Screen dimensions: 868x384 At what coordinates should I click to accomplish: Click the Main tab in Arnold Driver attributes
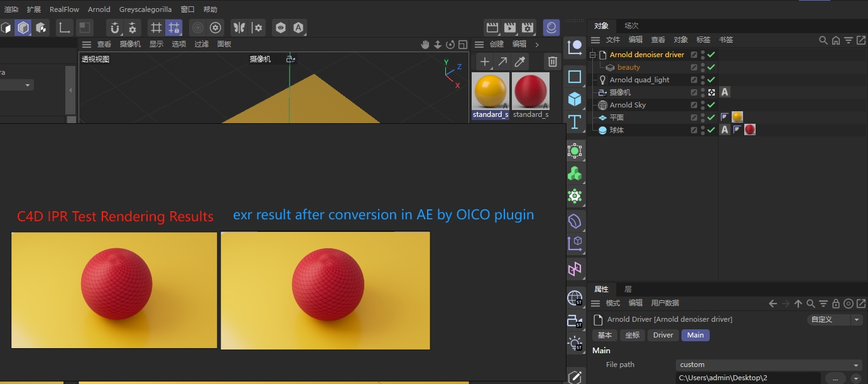tap(695, 335)
